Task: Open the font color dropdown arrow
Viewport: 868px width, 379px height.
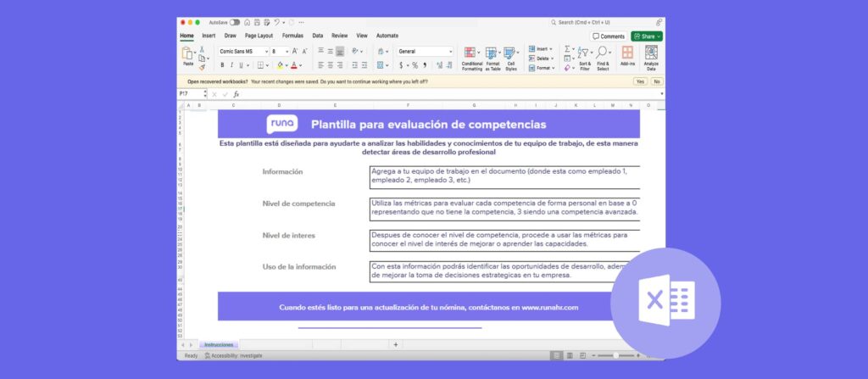Action: (301, 65)
